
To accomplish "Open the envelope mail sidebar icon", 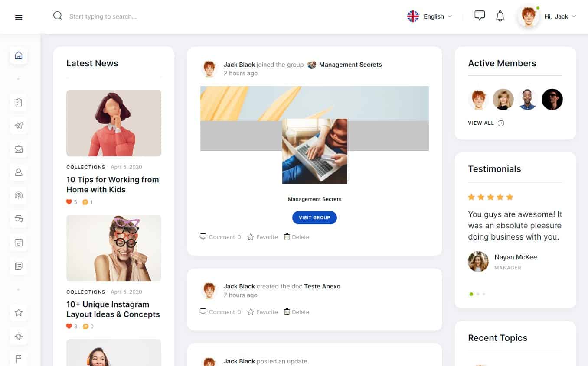I will click(x=19, y=149).
